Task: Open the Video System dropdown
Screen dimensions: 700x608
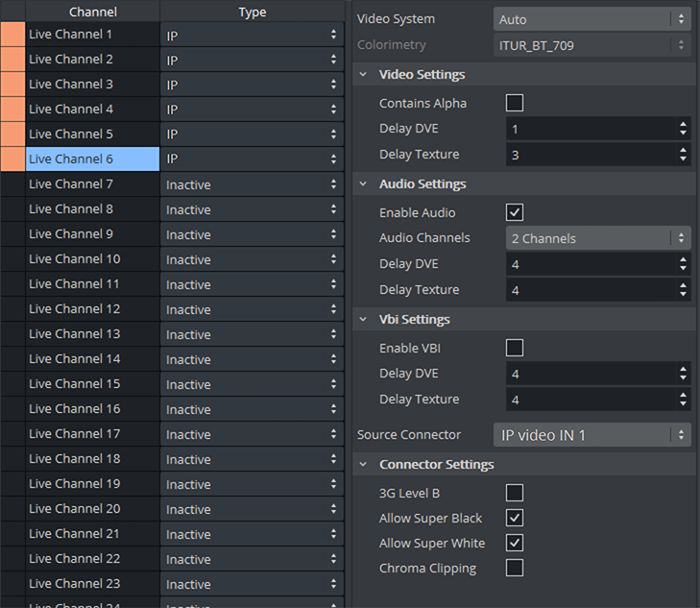Action: pyautogui.click(x=591, y=19)
